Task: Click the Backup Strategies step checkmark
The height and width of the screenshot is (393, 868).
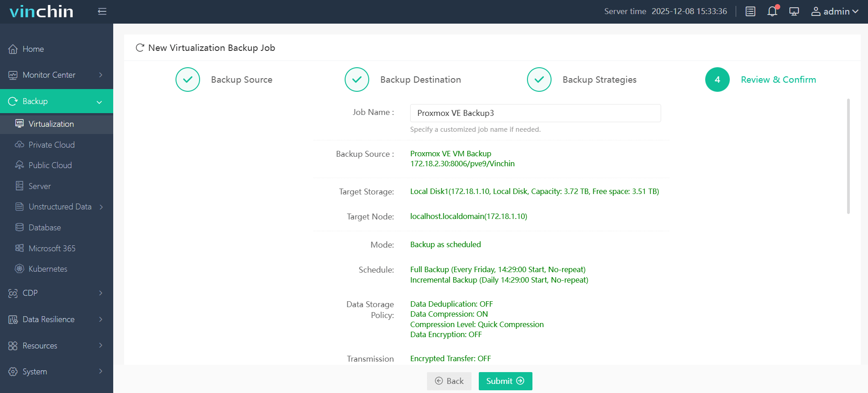Action: [x=539, y=80]
